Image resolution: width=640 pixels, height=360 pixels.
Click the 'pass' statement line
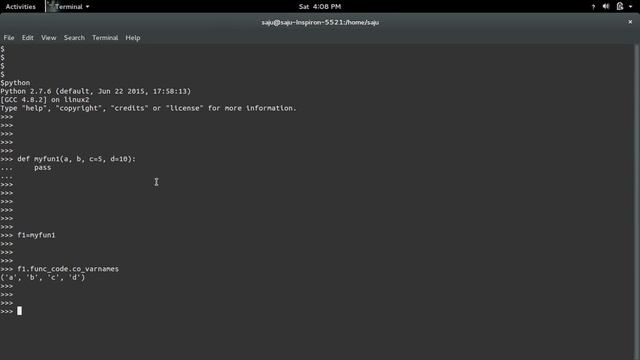42,168
